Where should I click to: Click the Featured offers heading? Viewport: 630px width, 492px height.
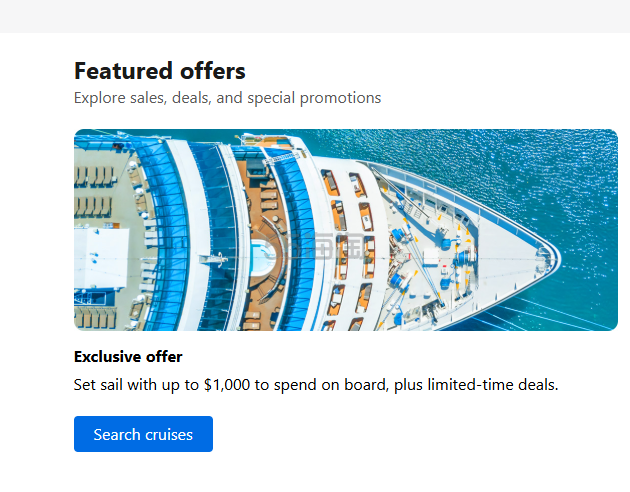tap(160, 71)
